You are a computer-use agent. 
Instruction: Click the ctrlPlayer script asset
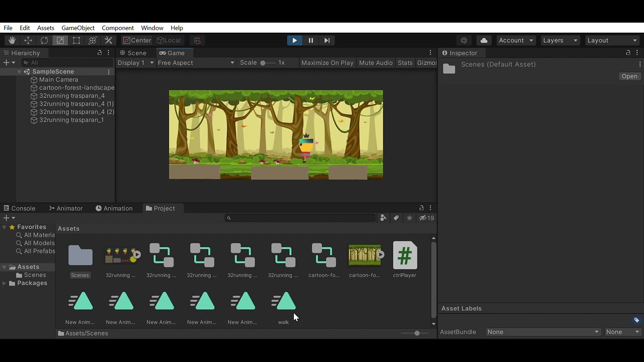pos(405,259)
